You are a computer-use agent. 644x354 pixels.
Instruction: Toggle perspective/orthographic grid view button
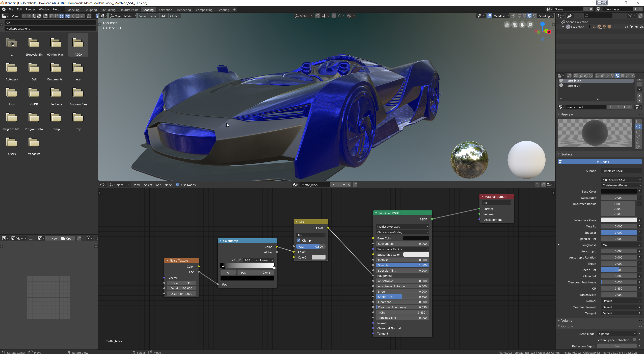click(507, 25)
